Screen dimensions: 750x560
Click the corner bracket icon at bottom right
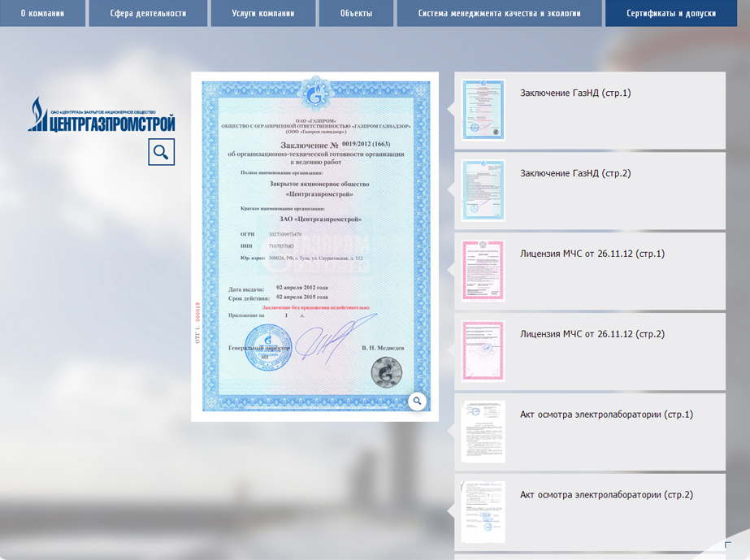(728, 545)
